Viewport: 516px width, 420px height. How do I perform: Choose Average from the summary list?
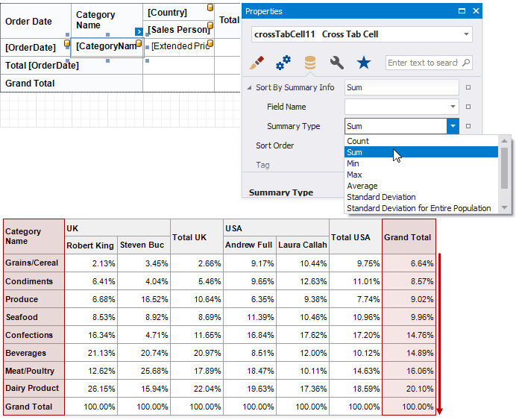point(362,186)
